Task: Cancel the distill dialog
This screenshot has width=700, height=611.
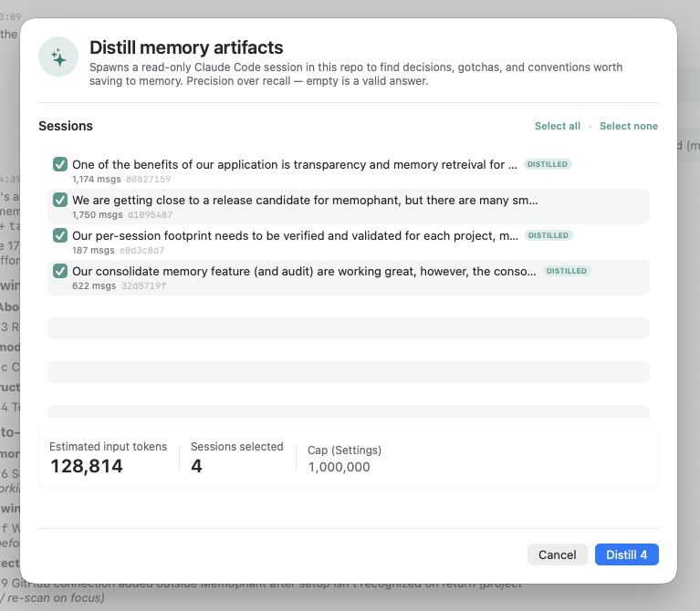Action: (x=557, y=554)
